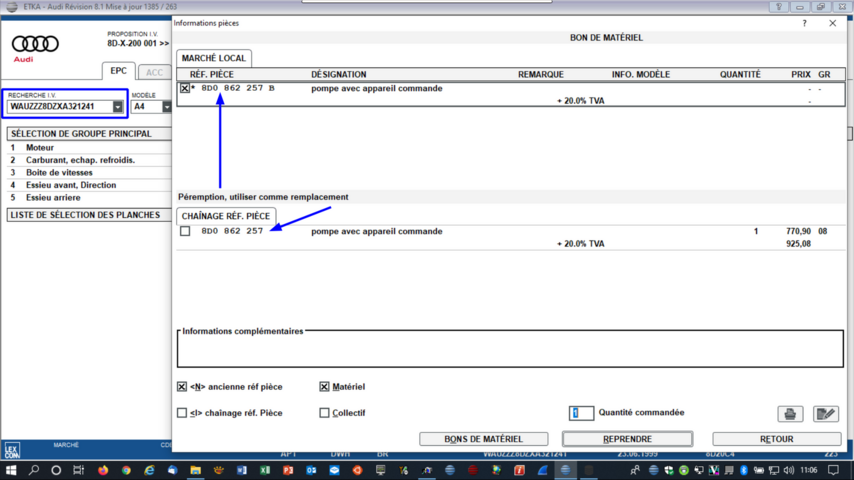Click the price with tax 925,08
The width and height of the screenshot is (854, 480).
coord(798,244)
